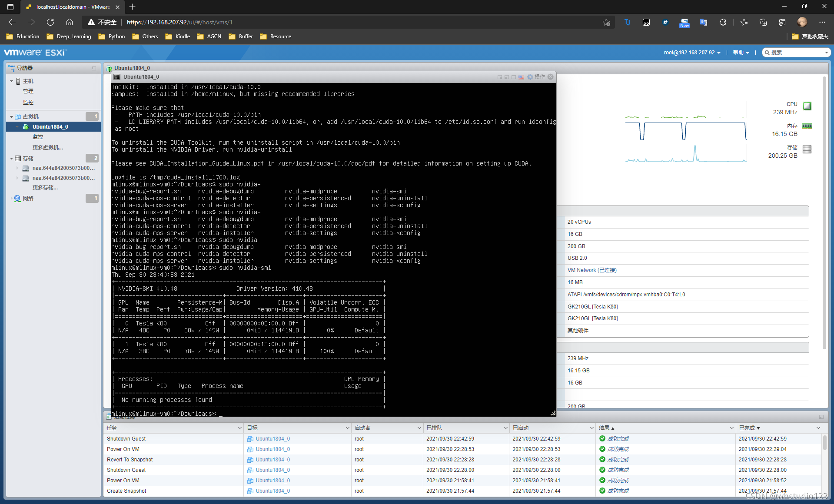Click the 存储 storage disk icon
This screenshot has width=834, height=504.
(807, 149)
